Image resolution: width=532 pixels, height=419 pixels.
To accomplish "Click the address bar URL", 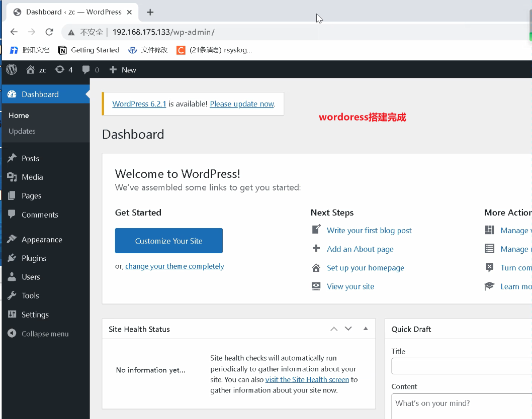I will pyautogui.click(x=163, y=32).
